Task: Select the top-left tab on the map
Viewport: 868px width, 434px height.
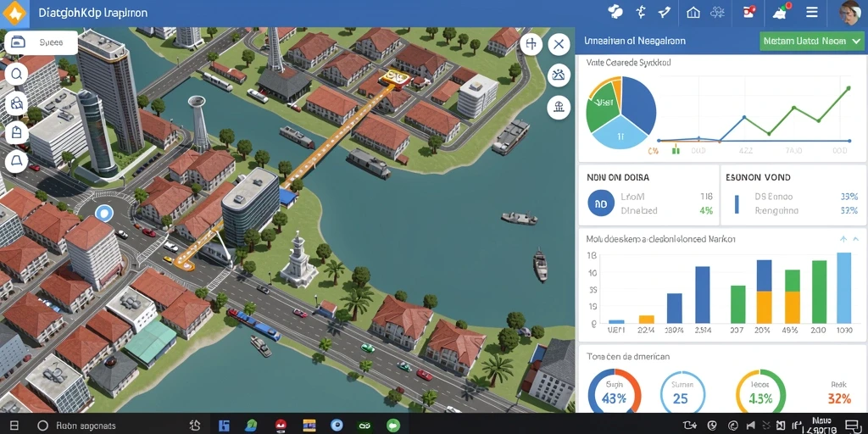Action: [41, 42]
